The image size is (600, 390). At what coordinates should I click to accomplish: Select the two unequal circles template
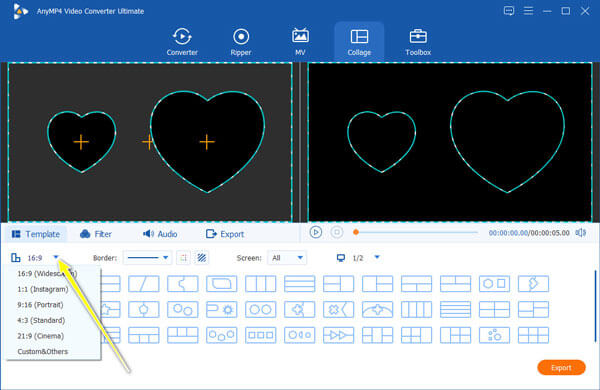183,309
